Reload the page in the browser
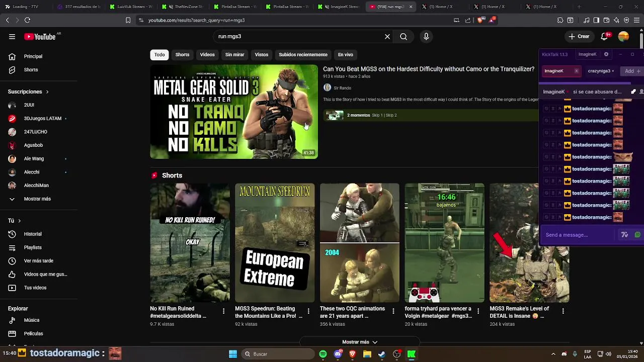Screen dimensions: 644x362 tap(27, 20)
